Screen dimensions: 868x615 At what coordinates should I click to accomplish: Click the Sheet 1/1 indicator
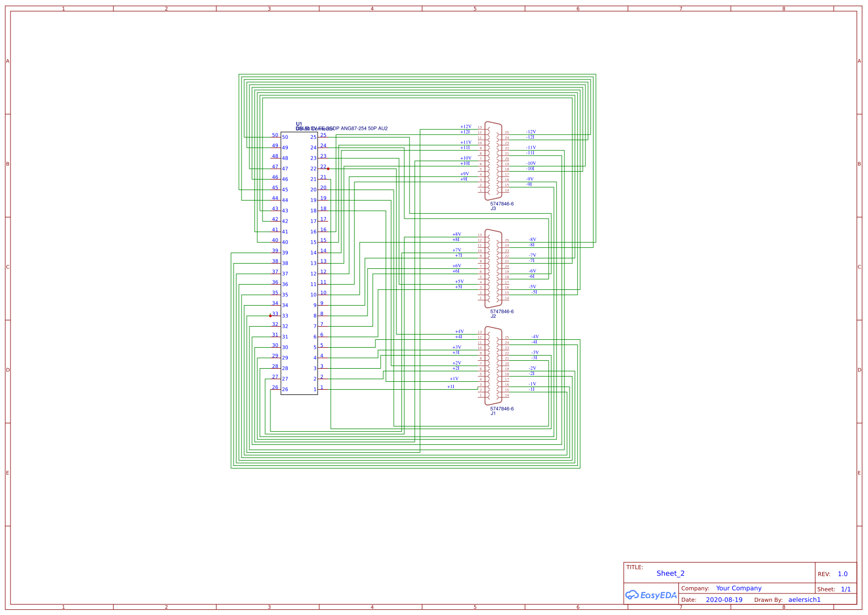(846, 589)
